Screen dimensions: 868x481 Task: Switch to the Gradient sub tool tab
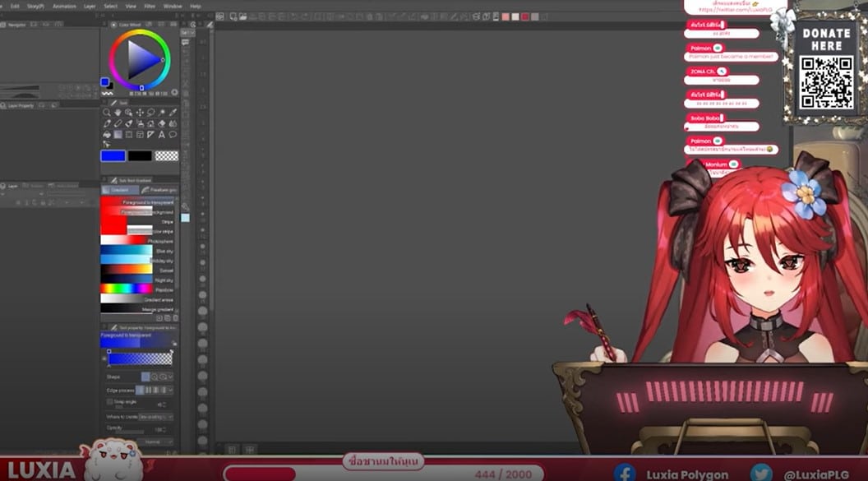click(120, 190)
